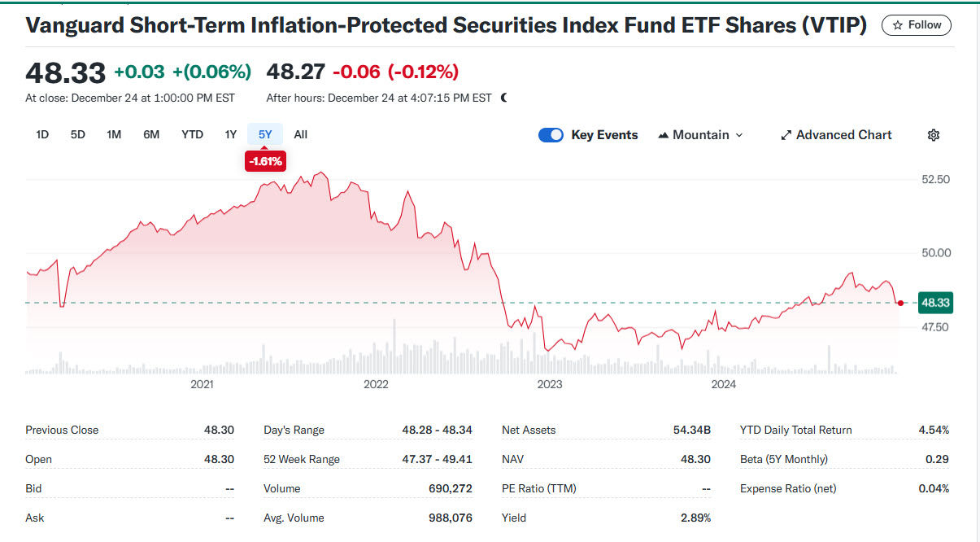Click the star icon in Follow

[898, 25]
